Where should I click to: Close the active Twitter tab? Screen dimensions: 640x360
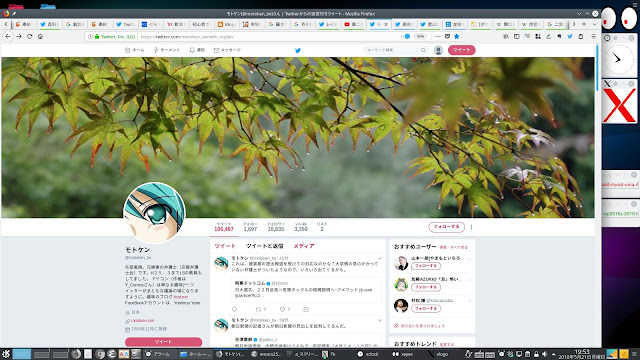pyautogui.click(x=386, y=24)
